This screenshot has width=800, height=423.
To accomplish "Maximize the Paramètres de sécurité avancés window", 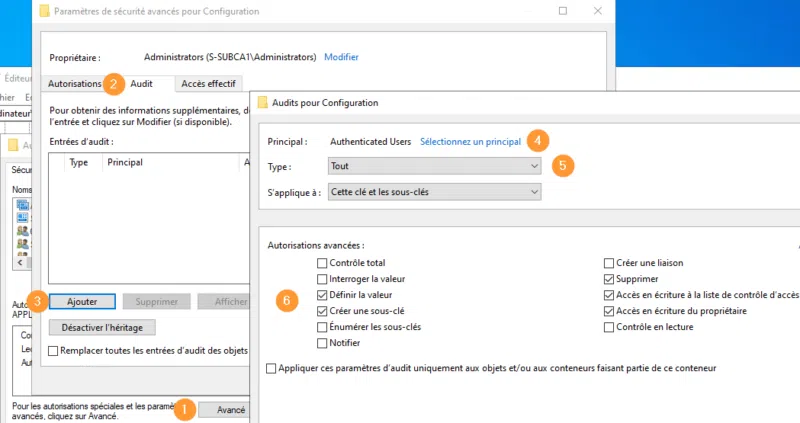I will point(563,11).
